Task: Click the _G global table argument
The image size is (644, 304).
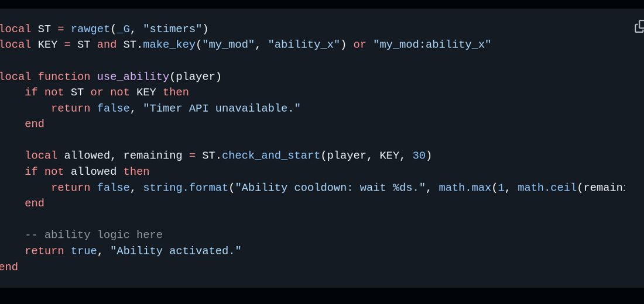Action: (x=123, y=29)
